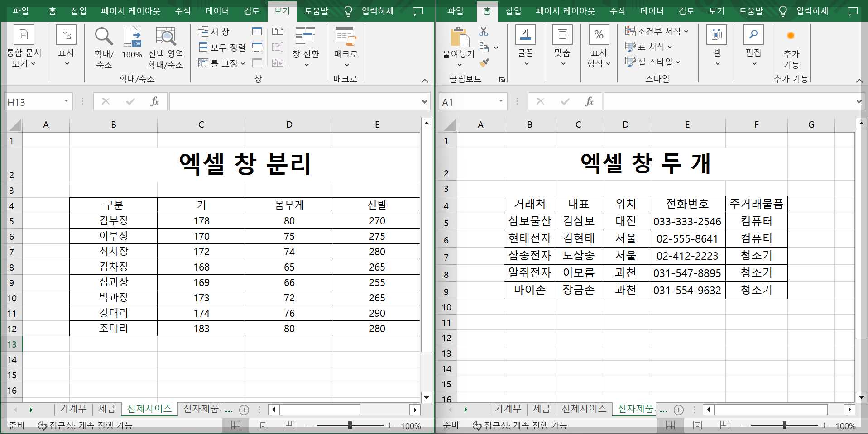Click the new sheet (+) button
This screenshot has width=868, height=434.
[x=244, y=410]
